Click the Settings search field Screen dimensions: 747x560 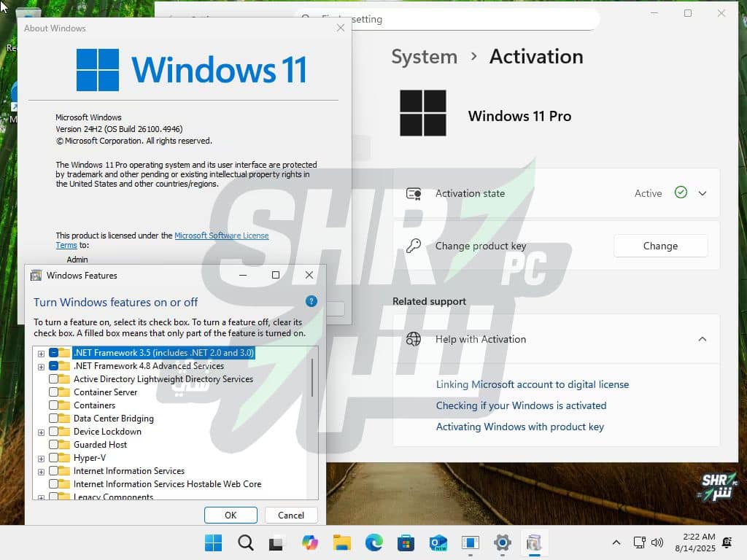447,19
